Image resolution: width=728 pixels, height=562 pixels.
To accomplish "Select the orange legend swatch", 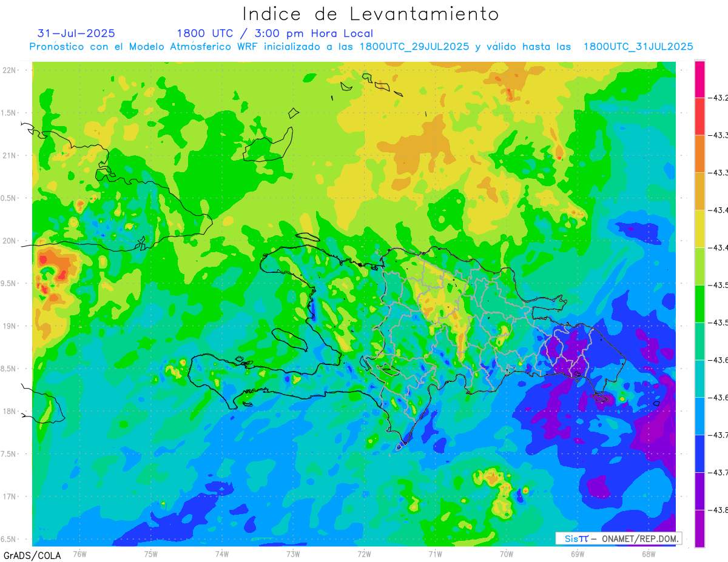I will click(x=699, y=153).
